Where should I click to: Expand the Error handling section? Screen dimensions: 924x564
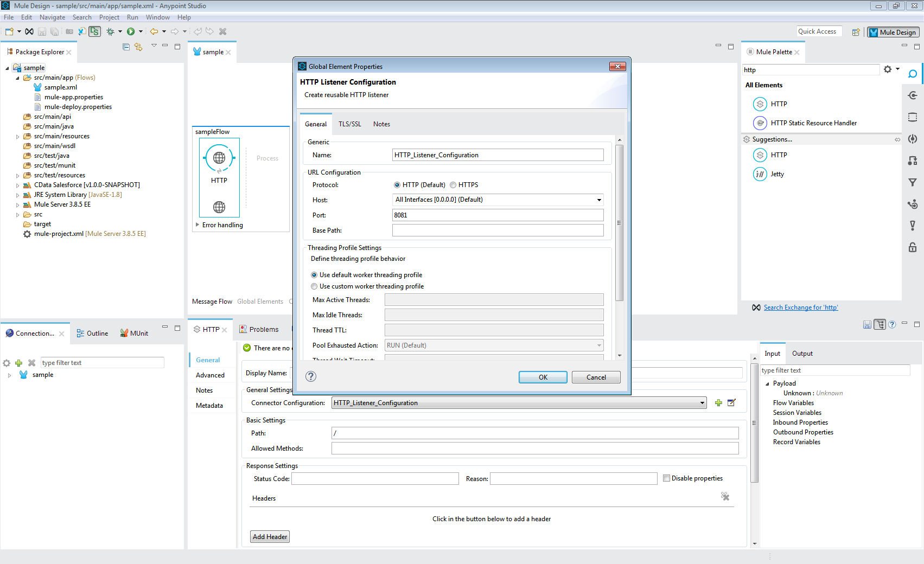pyautogui.click(x=197, y=225)
